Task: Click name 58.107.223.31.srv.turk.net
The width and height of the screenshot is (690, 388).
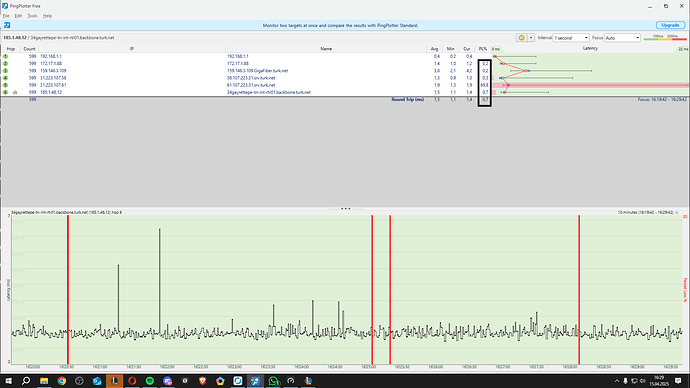Action: point(251,78)
